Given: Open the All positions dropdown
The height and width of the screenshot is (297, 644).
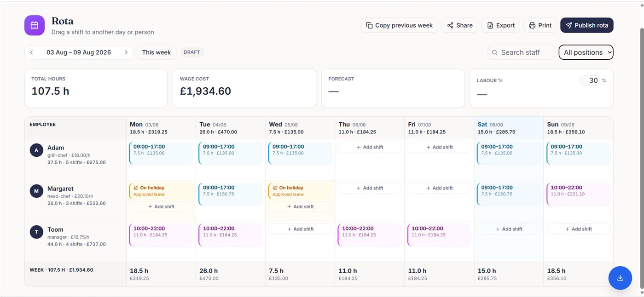Looking at the screenshot, I should point(586,52).
